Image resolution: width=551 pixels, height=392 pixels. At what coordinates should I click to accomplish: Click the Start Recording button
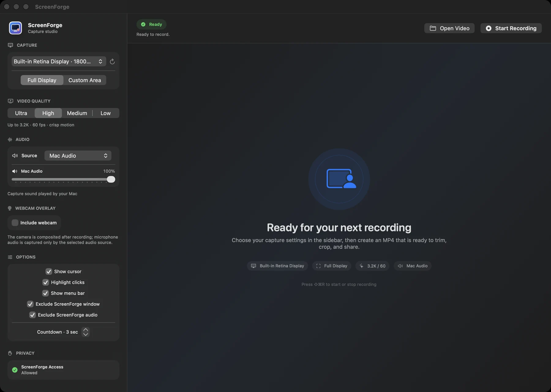point(511,28)
